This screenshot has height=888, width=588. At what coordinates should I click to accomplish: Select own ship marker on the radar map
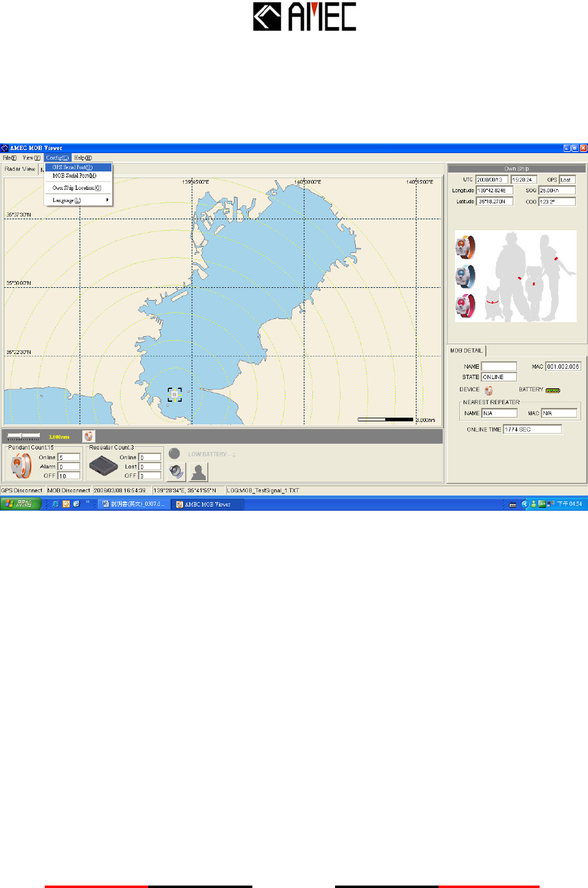tap(175, 395)
